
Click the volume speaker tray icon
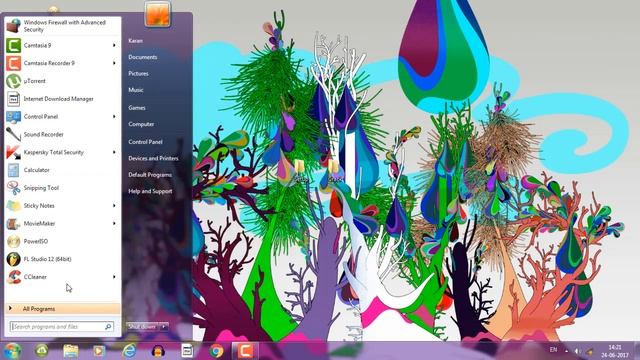click(x=577, y=351)
